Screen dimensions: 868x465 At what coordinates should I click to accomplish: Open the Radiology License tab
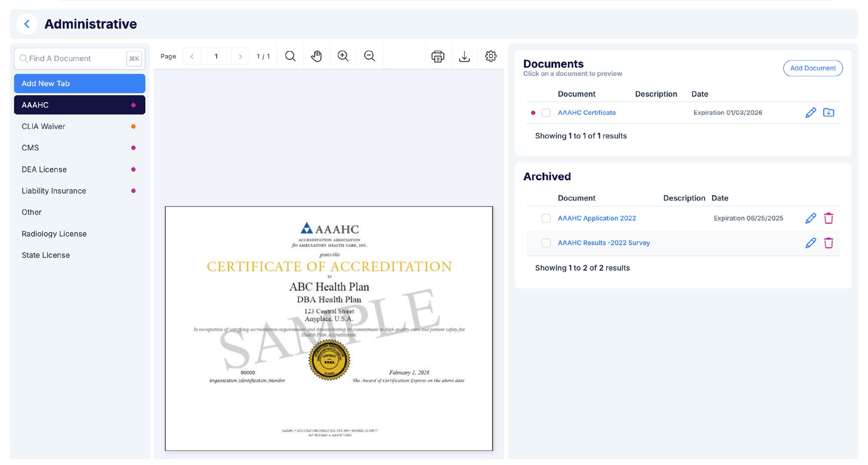[79, 234]
